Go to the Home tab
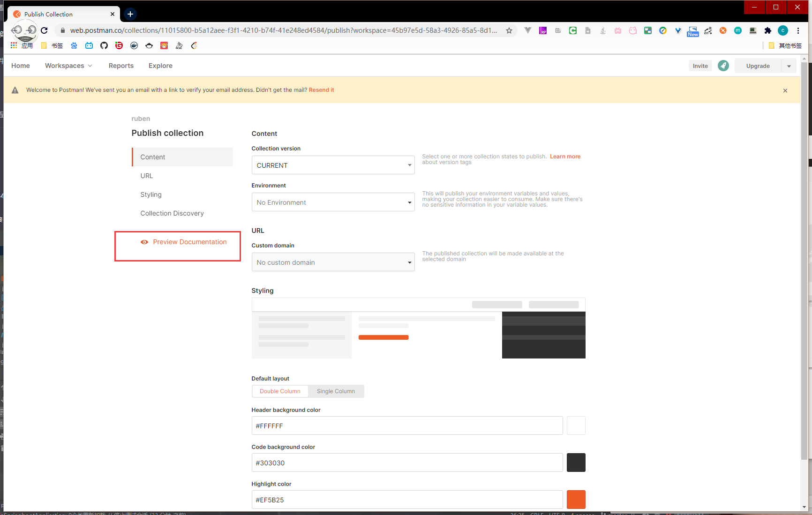The image size is (812, 515). click(21, 66)
